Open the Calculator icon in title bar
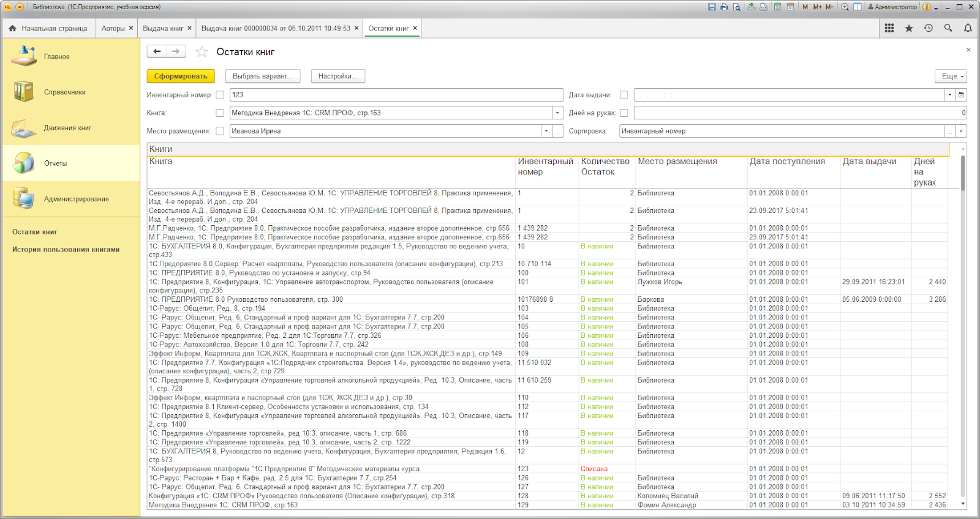Screen dimensions: 980x519 pos(777,7)
